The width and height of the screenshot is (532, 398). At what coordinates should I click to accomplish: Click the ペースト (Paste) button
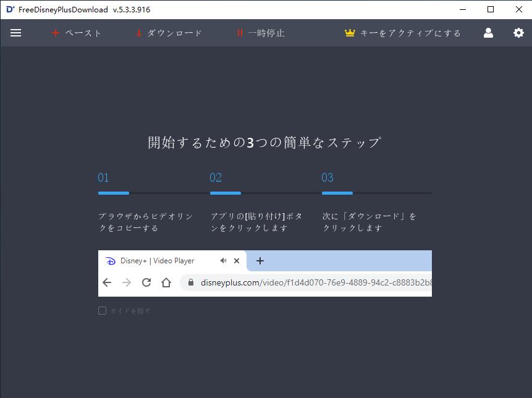coord(77,33)
